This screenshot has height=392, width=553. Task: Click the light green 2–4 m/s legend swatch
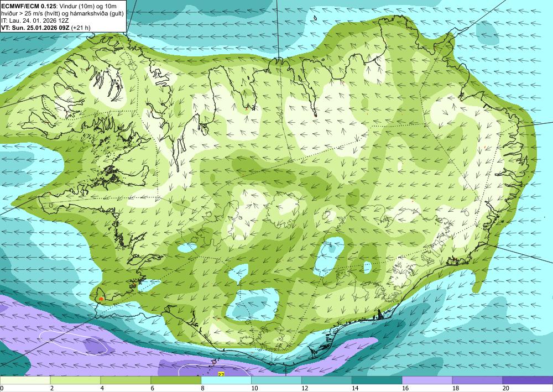75,380
